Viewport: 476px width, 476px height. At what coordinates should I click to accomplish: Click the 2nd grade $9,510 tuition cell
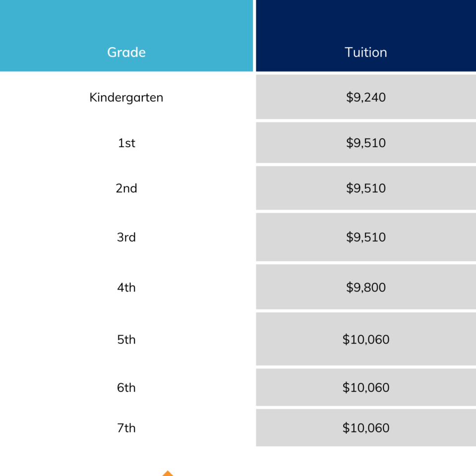pos(366,188)
